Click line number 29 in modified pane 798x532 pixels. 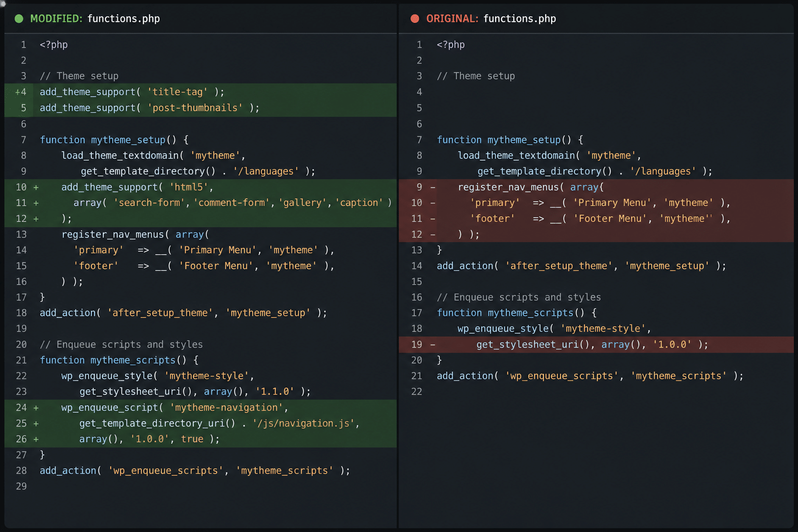pyautogui.click(x=21, y=486)
